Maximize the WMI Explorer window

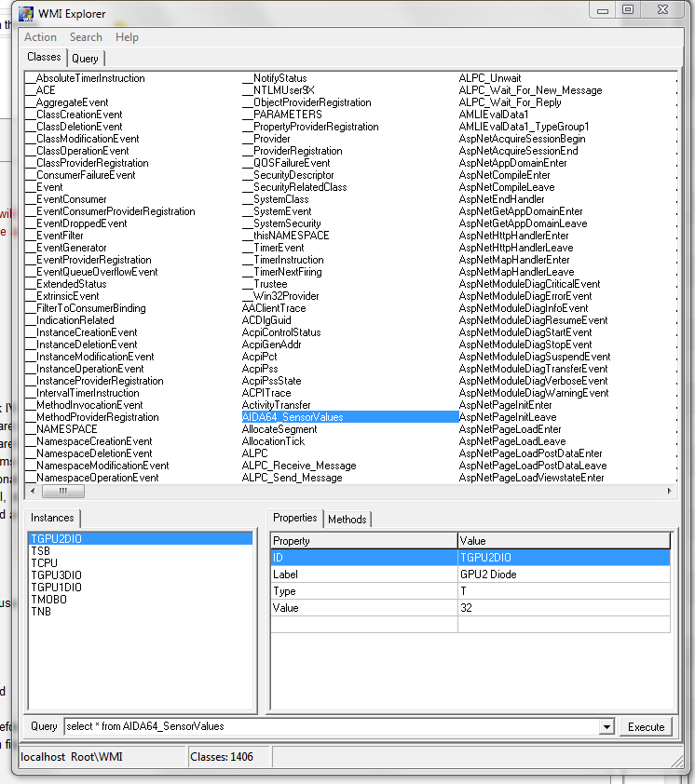[628, 9]
